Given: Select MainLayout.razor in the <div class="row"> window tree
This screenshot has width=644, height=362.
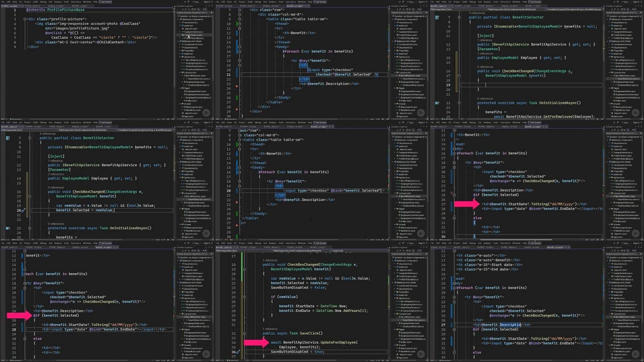Looking at the screenshot, I should click(409, 107).
